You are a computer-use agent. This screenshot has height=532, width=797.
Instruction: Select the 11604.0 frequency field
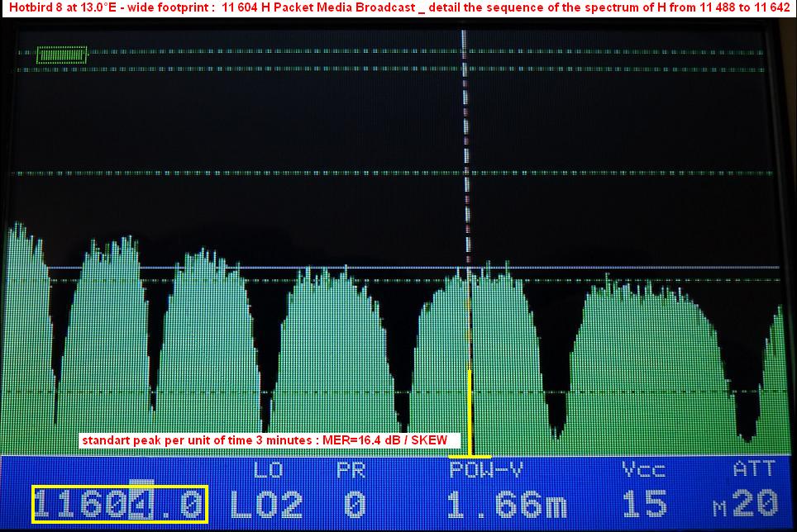coord(120,504)
